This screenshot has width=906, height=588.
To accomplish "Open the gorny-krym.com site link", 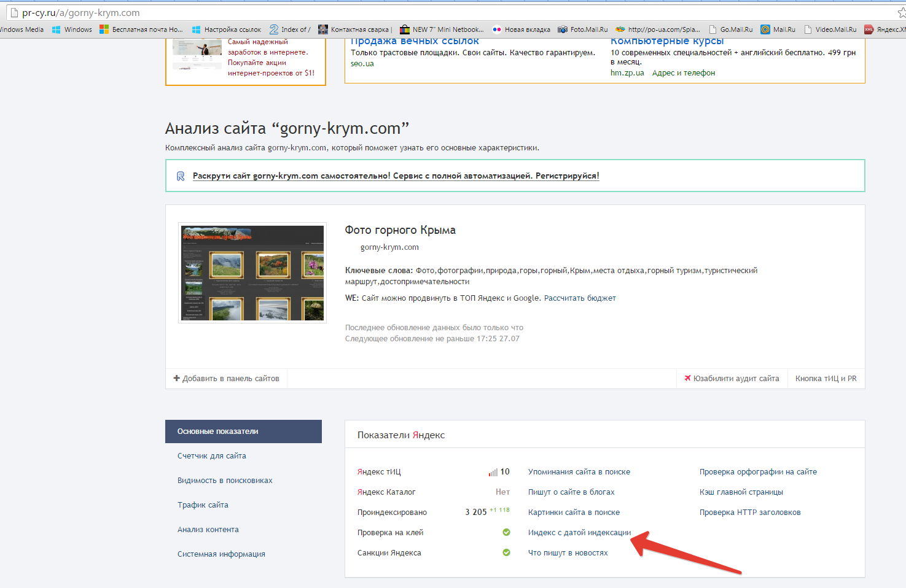I will [389, 247].
